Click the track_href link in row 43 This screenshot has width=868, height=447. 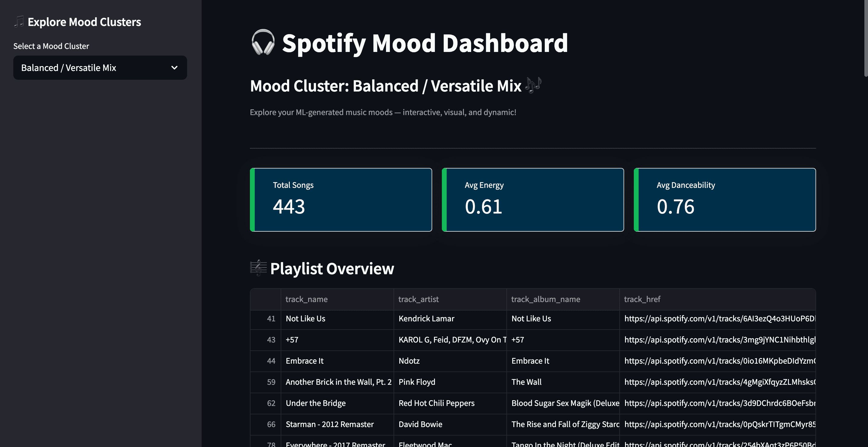(x=718, y=340)
